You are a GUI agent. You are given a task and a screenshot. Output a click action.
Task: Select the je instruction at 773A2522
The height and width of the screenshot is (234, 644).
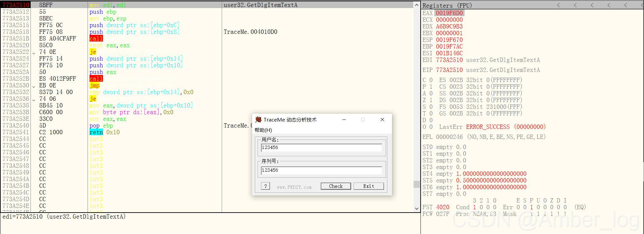point(93,52)
